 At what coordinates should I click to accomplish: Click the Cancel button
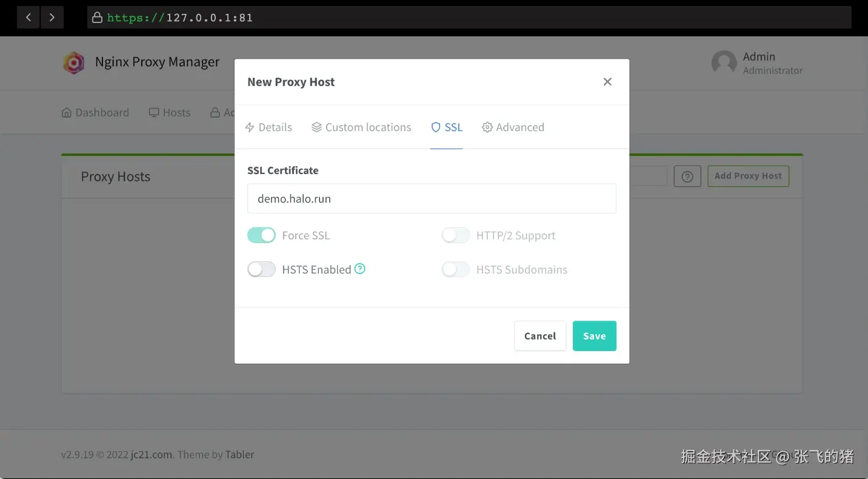pos(540,336)
